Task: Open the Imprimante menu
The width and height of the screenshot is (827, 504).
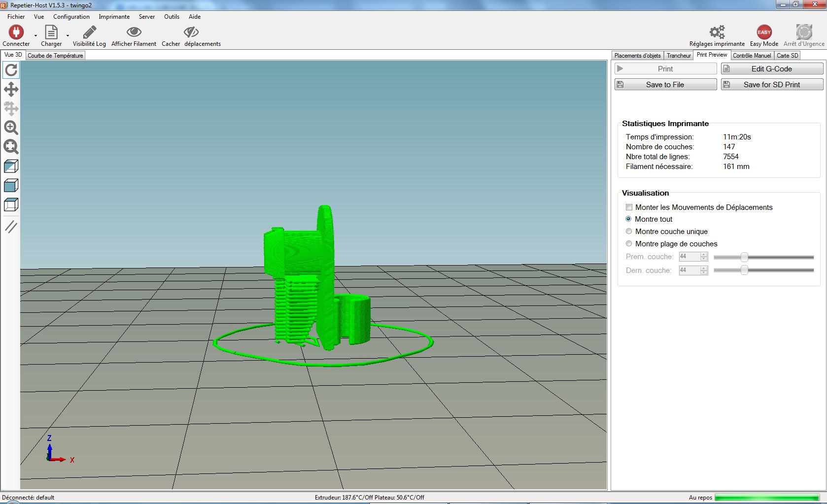Action: pyautogui.click(x=114, y=17)
